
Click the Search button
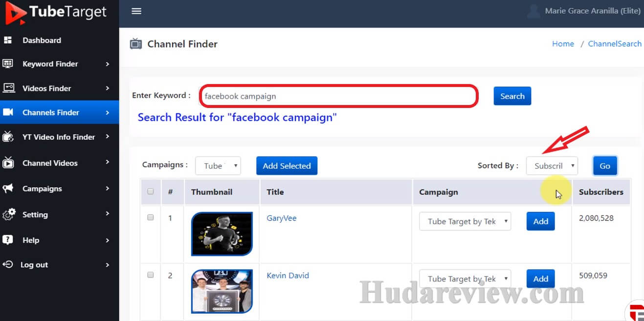512,96
